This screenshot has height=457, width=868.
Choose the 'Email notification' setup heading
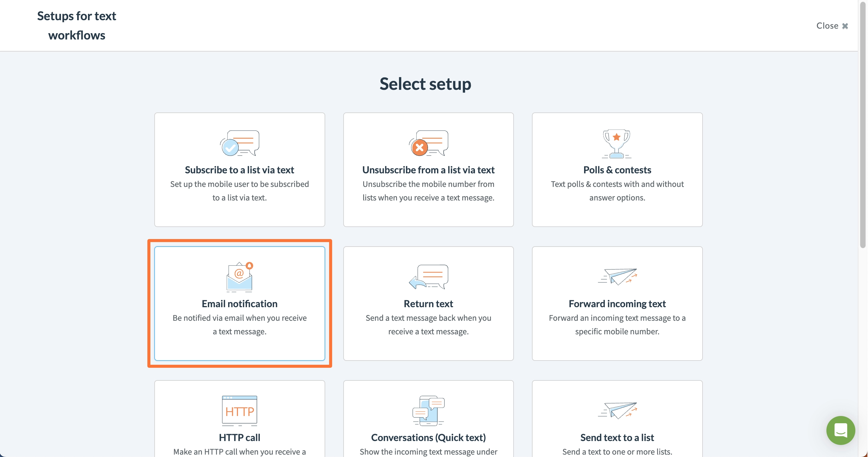pyautogui.click(x=240, y=304)
